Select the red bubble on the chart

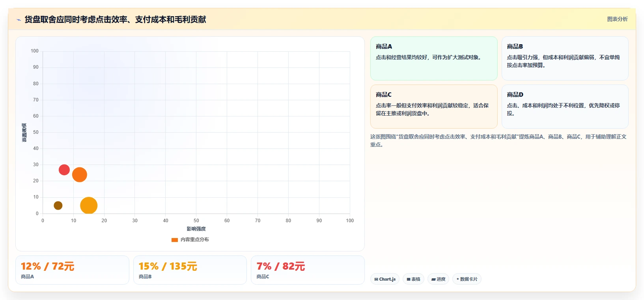(x=64, y=170)
